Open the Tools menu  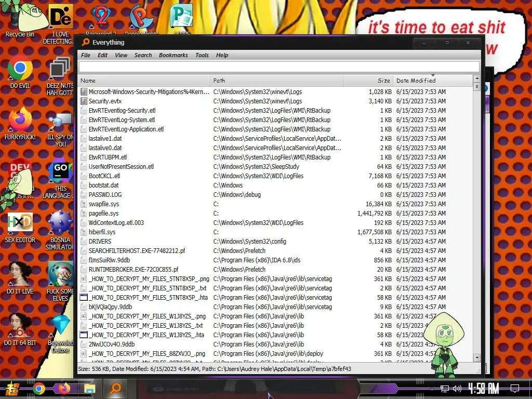click(x=202, y=55)
